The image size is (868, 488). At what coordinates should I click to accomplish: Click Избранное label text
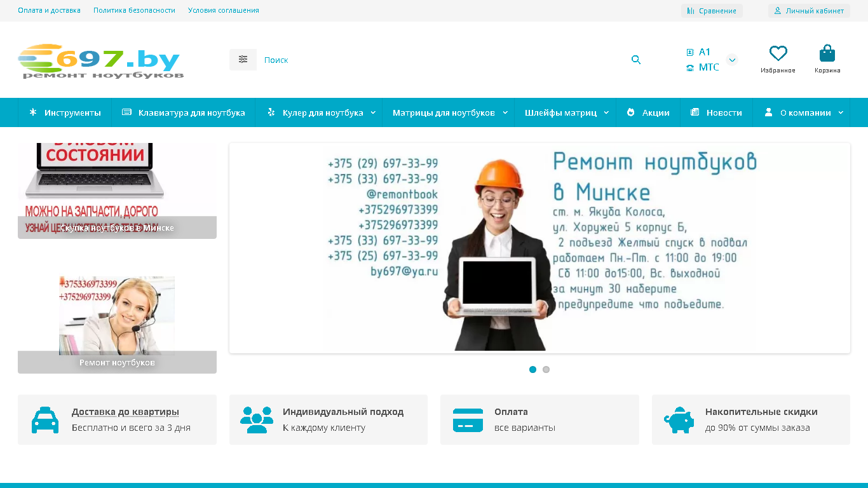tap(778, 71)
